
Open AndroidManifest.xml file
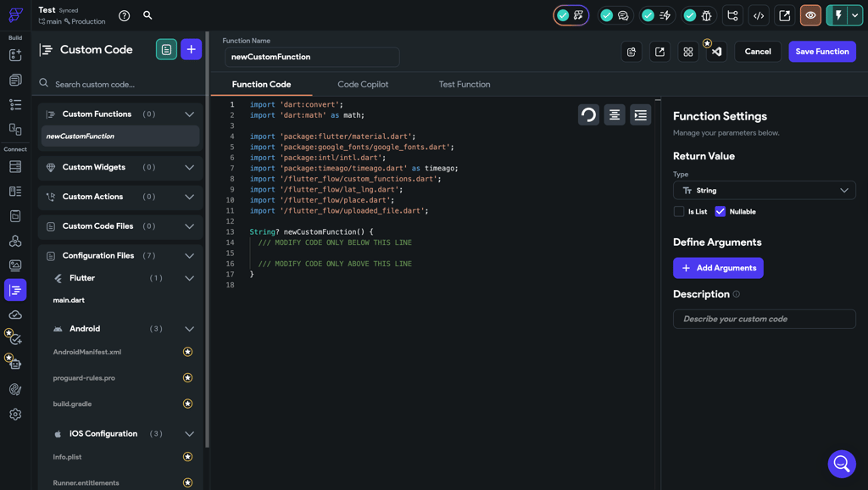pyautogui.click(x=87, y=352)
